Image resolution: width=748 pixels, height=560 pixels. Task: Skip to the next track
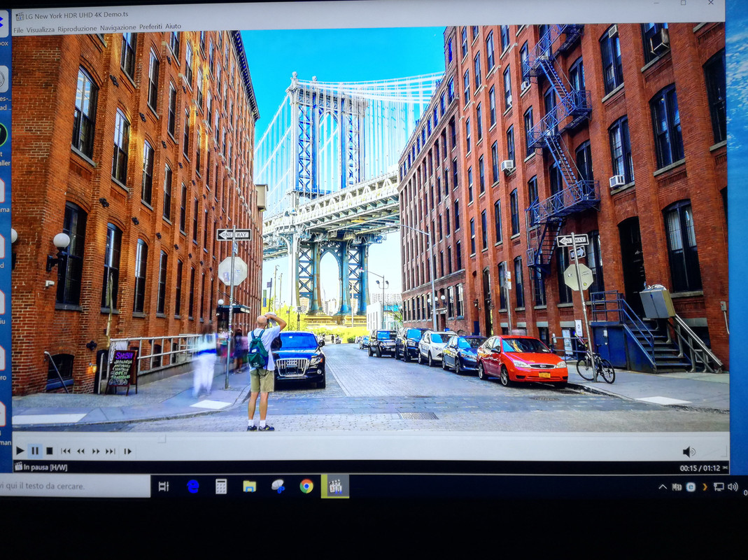tap(110, 451)
